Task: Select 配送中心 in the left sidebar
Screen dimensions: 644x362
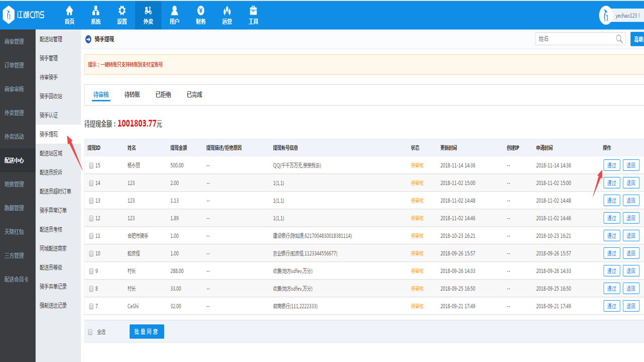Action: (18, 160)
